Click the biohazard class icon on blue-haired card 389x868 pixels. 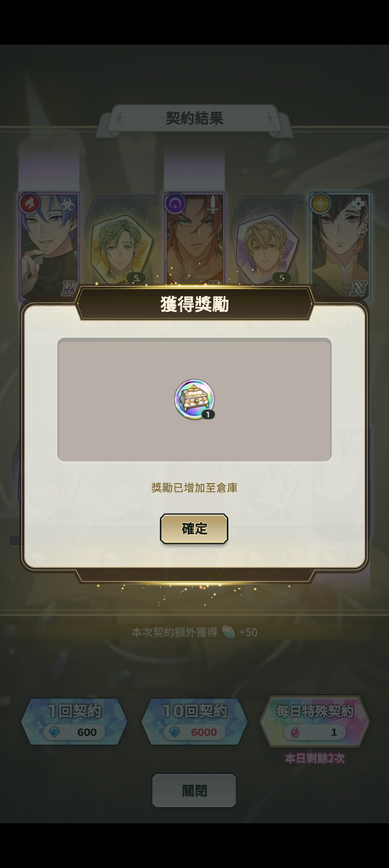[68, 204]
